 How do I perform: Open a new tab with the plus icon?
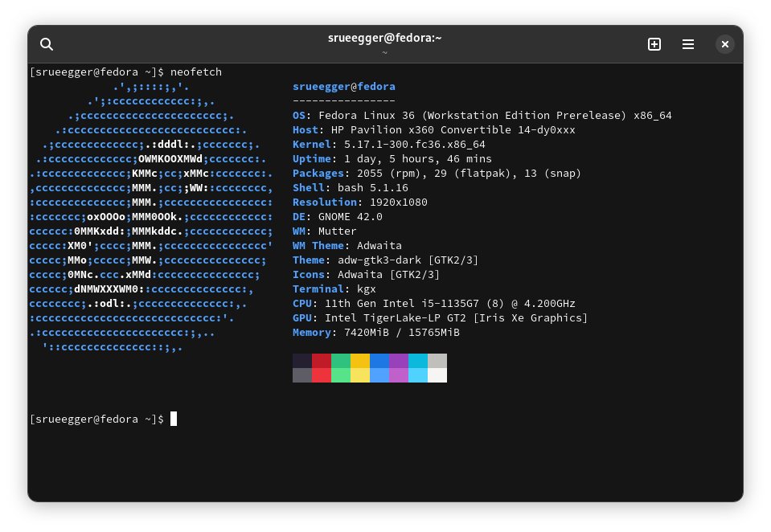[654, 44]
